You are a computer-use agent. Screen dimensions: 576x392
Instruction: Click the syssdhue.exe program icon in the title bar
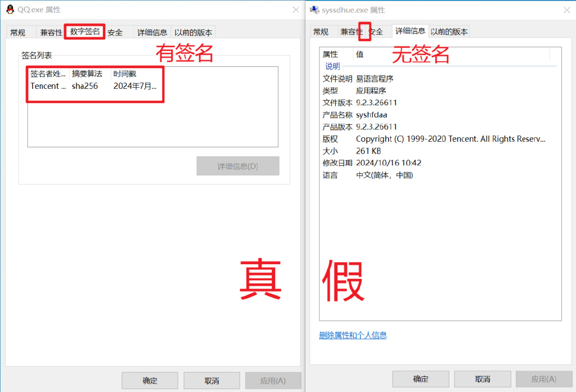point(314,10)
